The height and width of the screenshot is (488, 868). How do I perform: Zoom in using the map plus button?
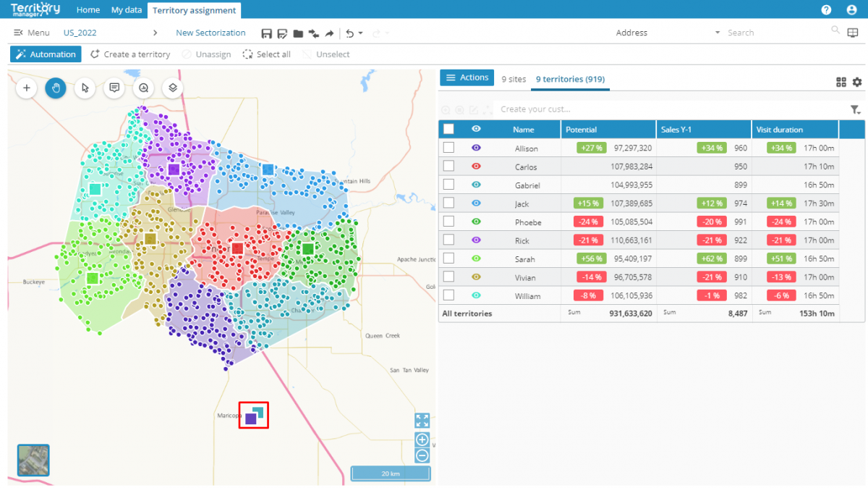point(422,439)
